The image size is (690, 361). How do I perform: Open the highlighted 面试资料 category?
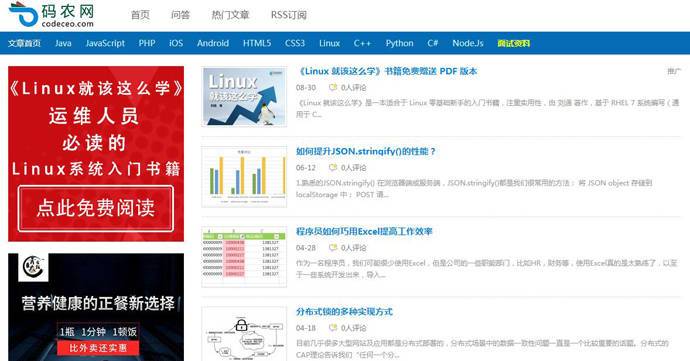pyautogui.click(x=514, y=43)
